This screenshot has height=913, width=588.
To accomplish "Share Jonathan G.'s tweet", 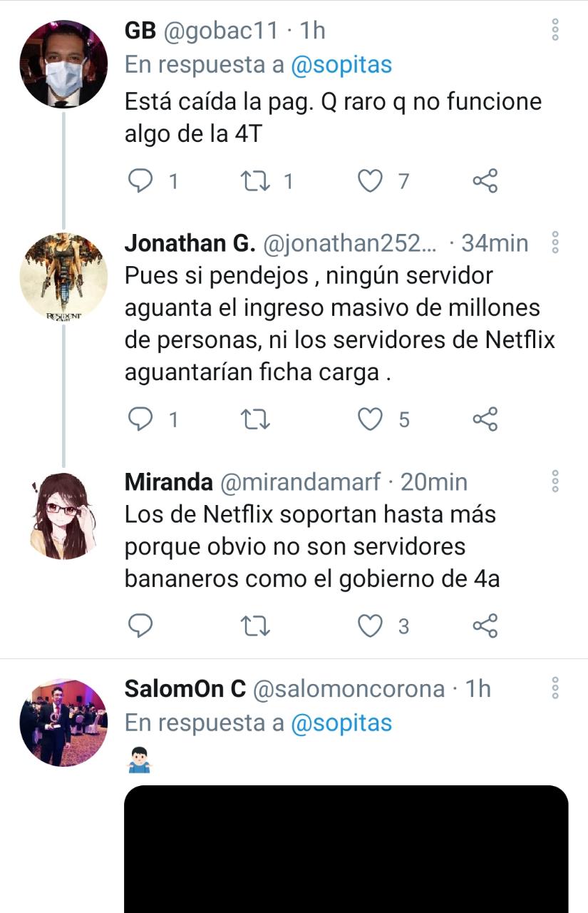I will [x=485, y=419].
